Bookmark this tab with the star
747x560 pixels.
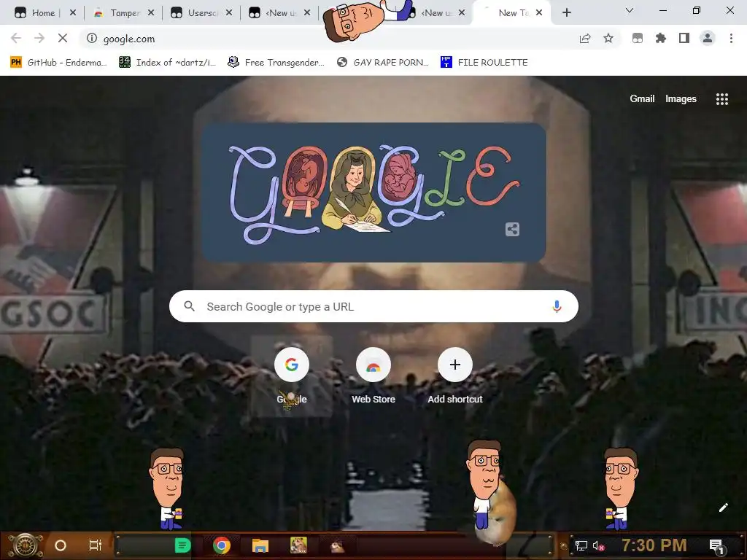(x=608, y=38)
